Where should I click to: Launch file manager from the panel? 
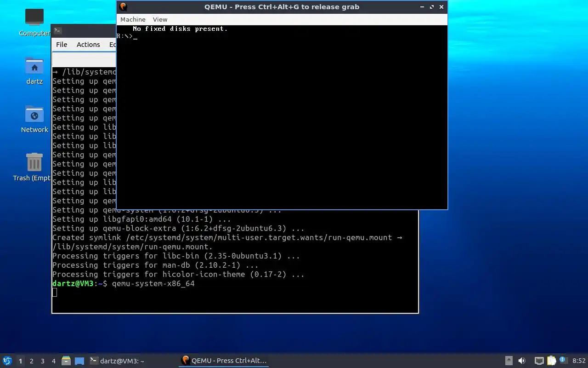pos(66,361)
